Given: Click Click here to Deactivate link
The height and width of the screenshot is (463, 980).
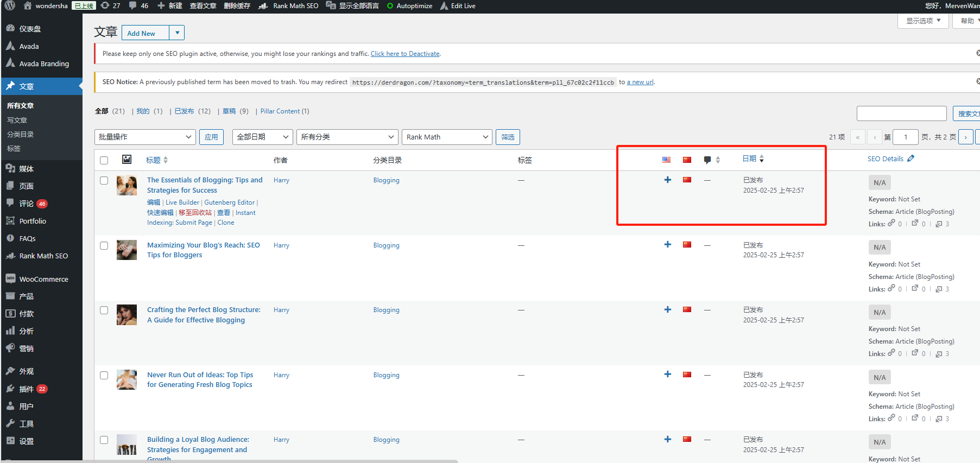Looking at the screenshot, I should click(405, 54).
